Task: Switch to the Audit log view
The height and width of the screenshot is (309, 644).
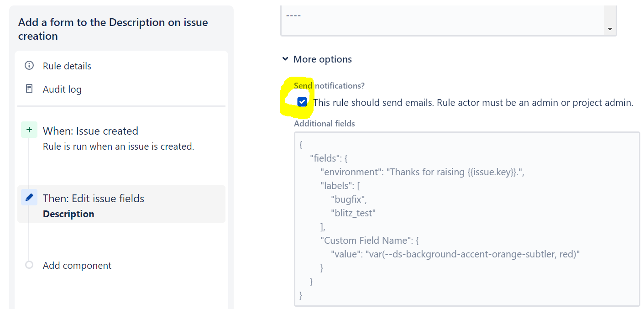Action: pos(62,89)
